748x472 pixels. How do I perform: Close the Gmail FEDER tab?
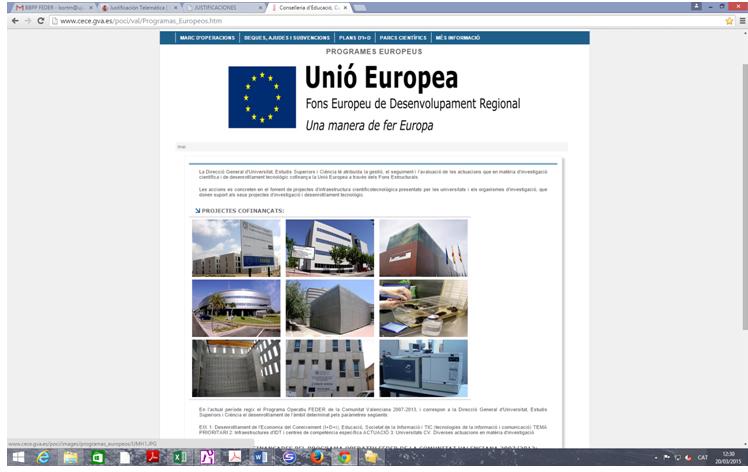[x=91, y=8]
